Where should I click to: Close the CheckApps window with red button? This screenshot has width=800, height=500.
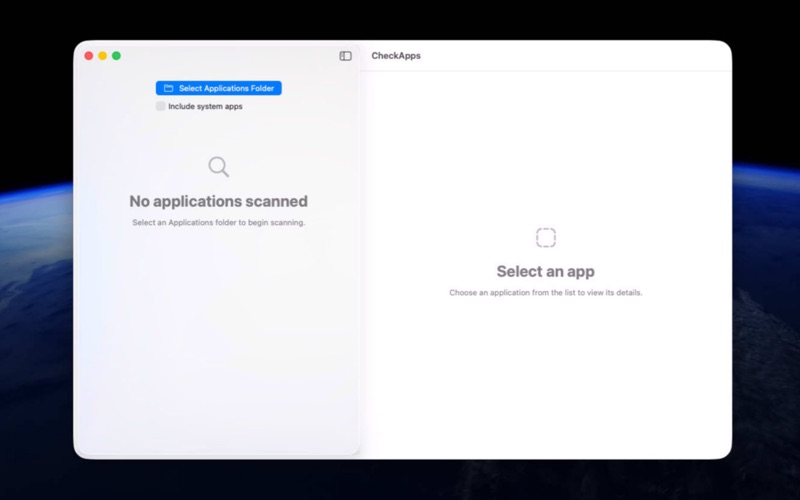click(89, 56)
